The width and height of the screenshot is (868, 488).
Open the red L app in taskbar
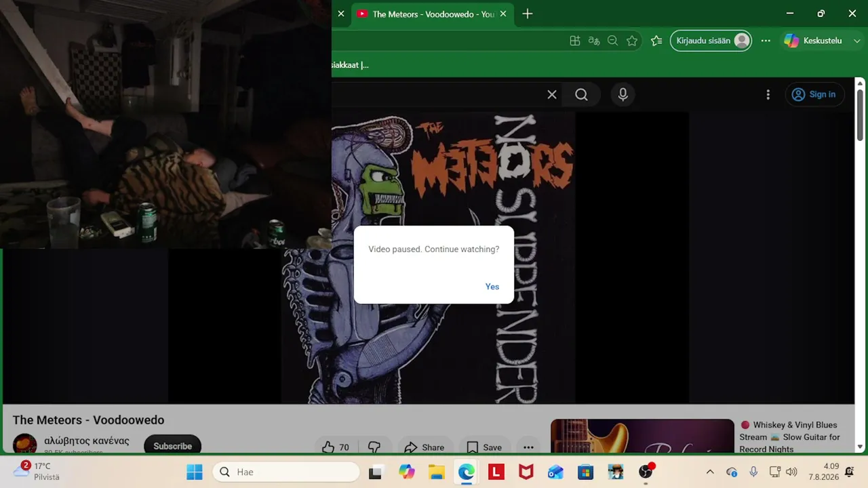496,472
